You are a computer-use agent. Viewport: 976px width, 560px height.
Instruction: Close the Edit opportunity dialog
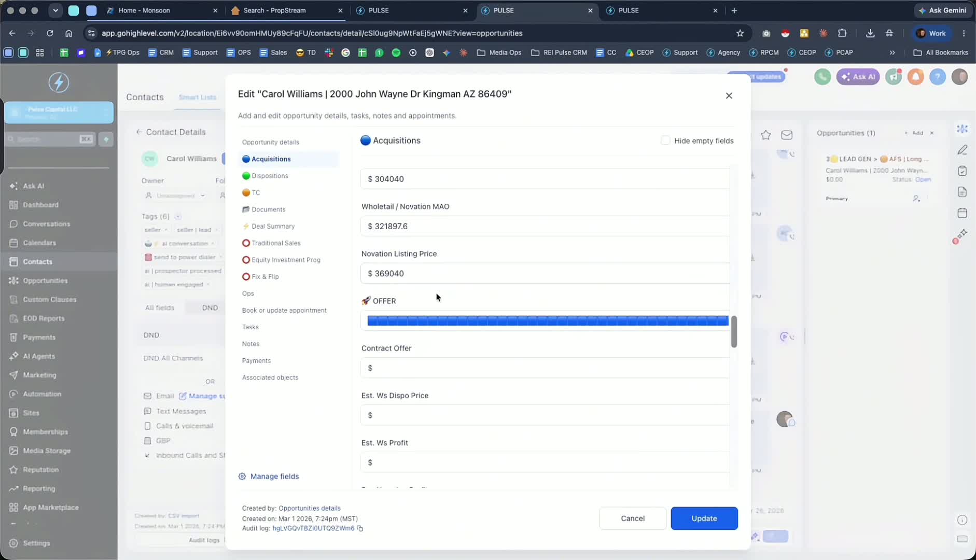tap(729, 95)
